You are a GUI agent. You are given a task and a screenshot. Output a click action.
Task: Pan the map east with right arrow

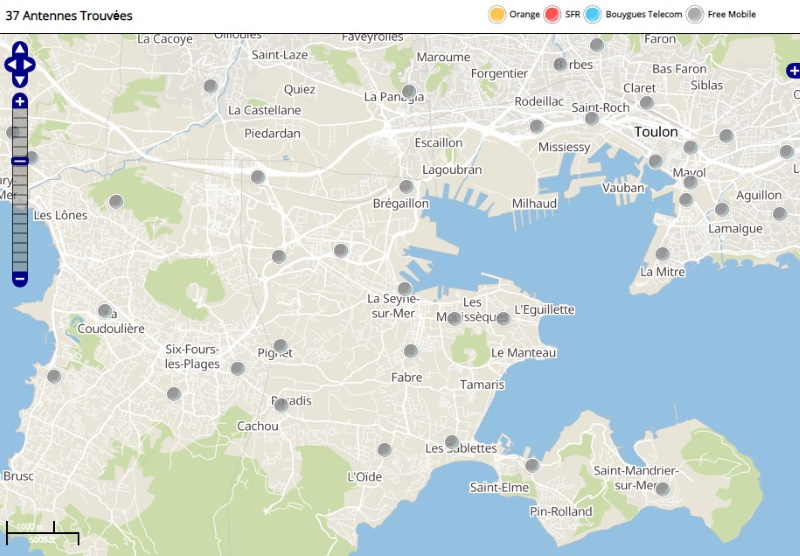pyautogui.click(x=30, y=64)
